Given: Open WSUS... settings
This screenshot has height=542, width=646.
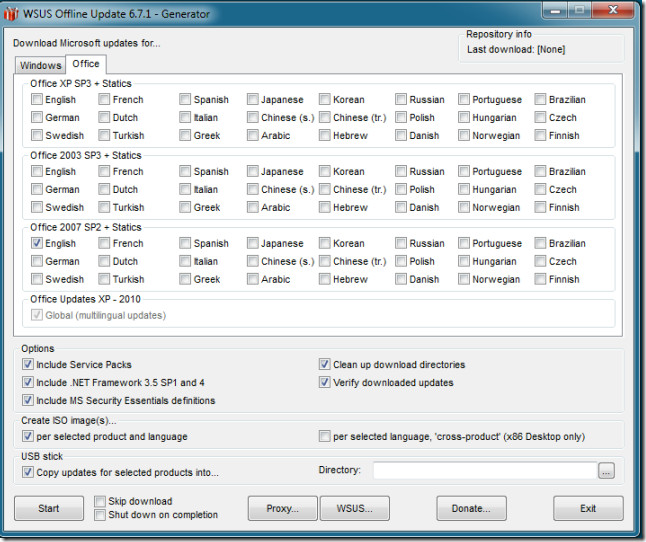Looking at the screenshot, I should 354,508.
